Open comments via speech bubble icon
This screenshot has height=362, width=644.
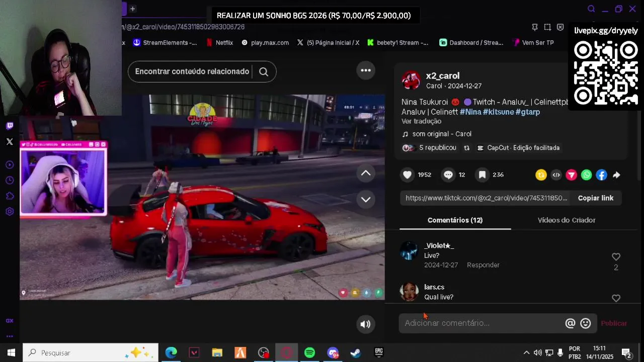point(448,174)
